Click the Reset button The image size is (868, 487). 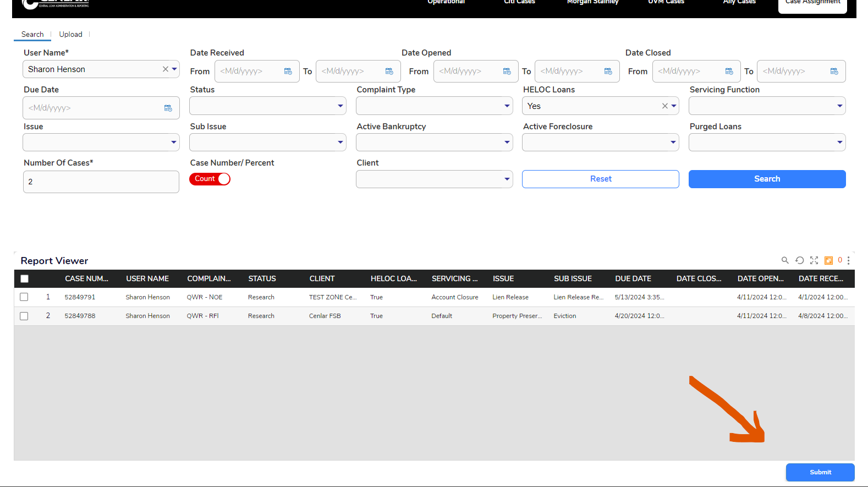click(x=601, y=179)
